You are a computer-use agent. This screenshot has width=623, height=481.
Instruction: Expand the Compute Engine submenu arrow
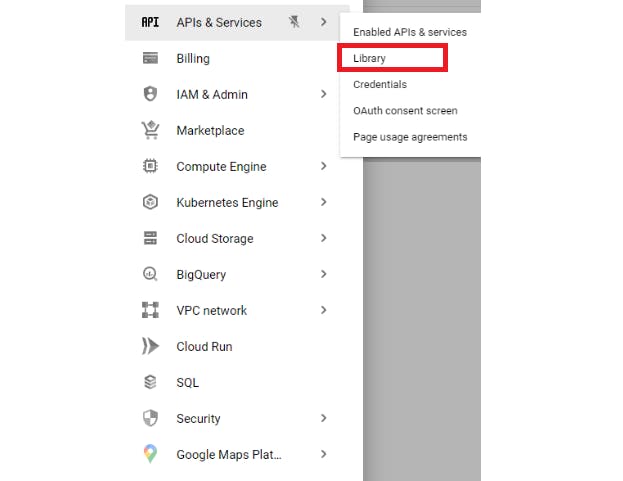coord(323,166)
